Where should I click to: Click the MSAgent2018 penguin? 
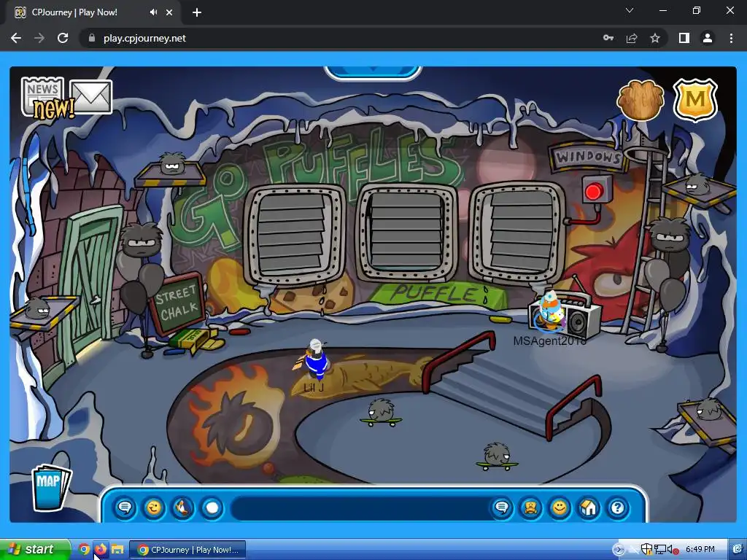click(551, 312)
